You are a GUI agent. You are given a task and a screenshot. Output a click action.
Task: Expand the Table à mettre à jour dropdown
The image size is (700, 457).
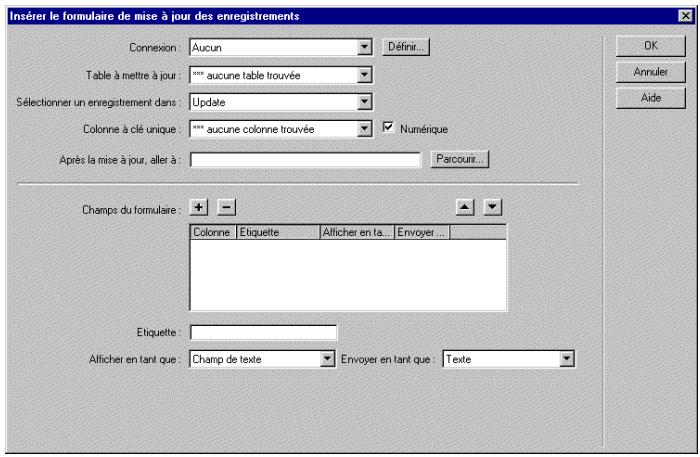(x=364, y=75)
